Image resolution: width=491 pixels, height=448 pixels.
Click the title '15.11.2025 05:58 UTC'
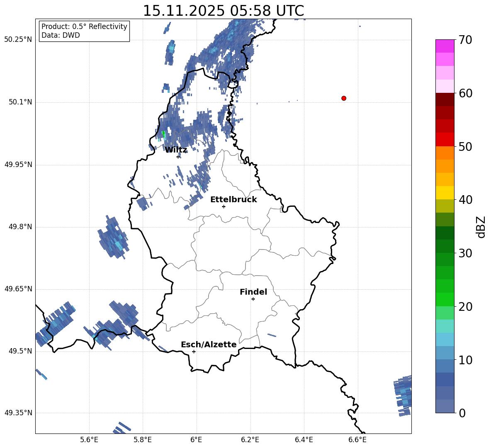tap(223, 11)
